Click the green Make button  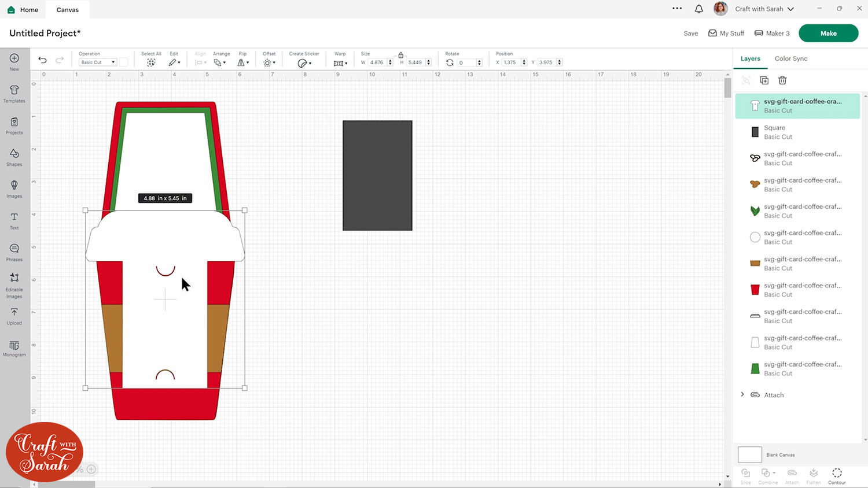(828, 34)
